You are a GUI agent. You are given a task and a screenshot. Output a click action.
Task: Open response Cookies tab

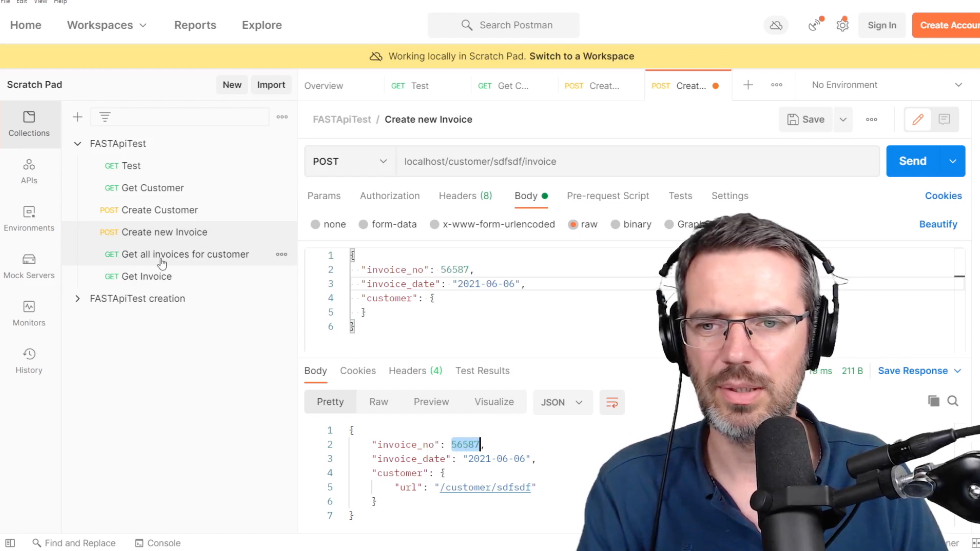coord(358,371)
